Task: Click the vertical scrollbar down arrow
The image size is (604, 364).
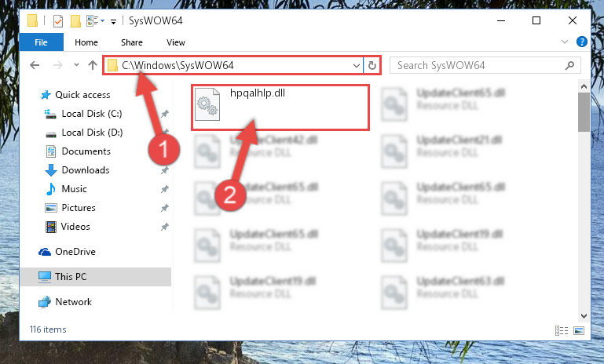Action: pyautogui.click(x=584, y=316)
